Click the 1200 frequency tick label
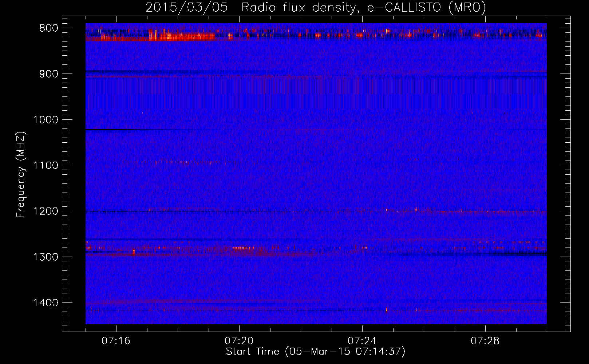This screenshot has height=364, width=589. click(46, 211)
